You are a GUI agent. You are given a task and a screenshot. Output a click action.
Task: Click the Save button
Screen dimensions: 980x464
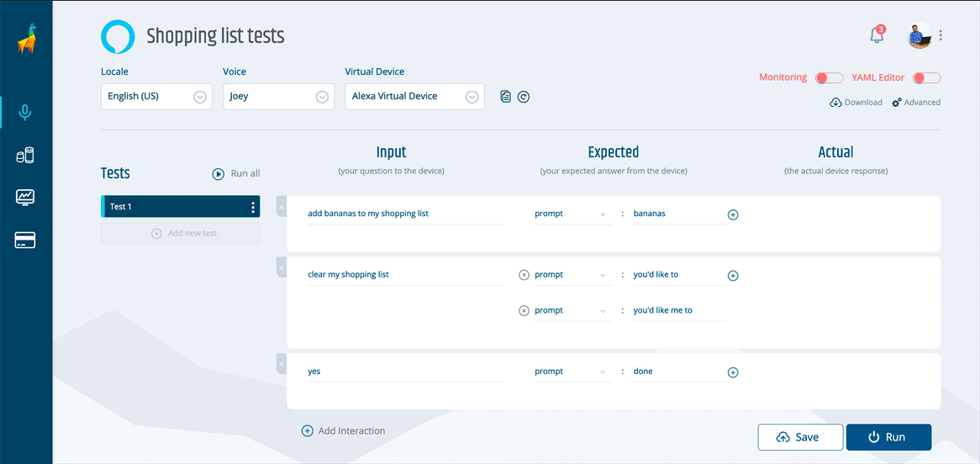point(801,437)
